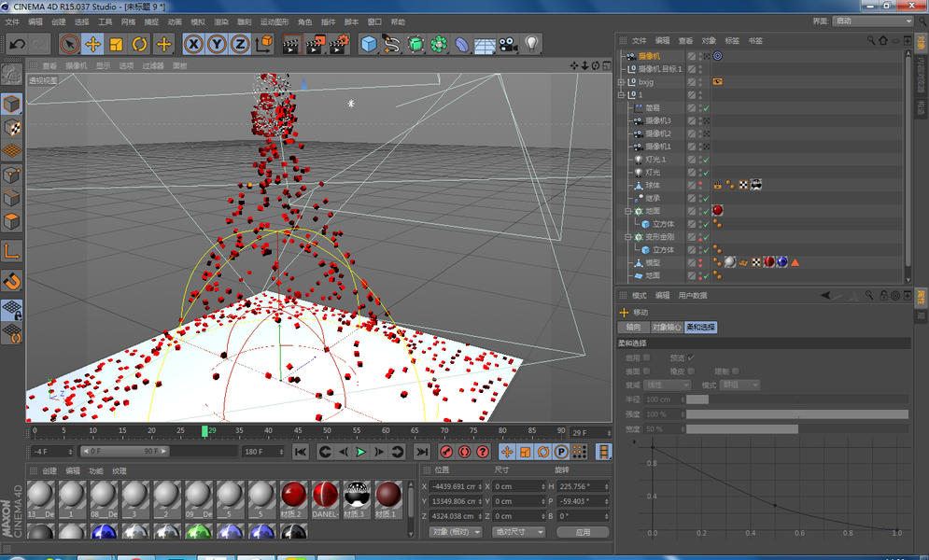Open the 绝对尺寸 size dropdown
929x560 pixels.
point(518,532)
